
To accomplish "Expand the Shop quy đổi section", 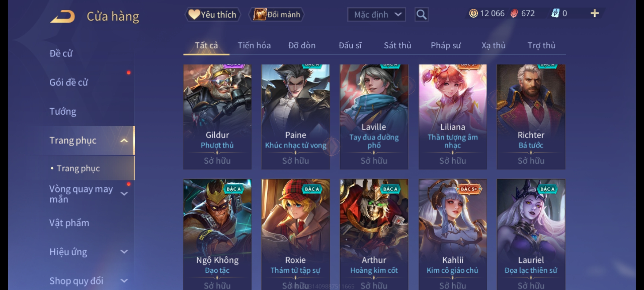I will (124, 281).
